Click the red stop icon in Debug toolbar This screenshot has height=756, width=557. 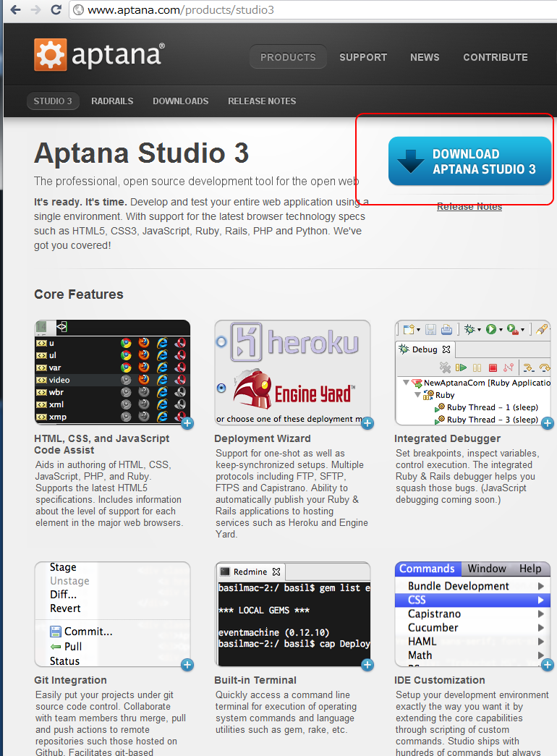click(x=493, y=368)
